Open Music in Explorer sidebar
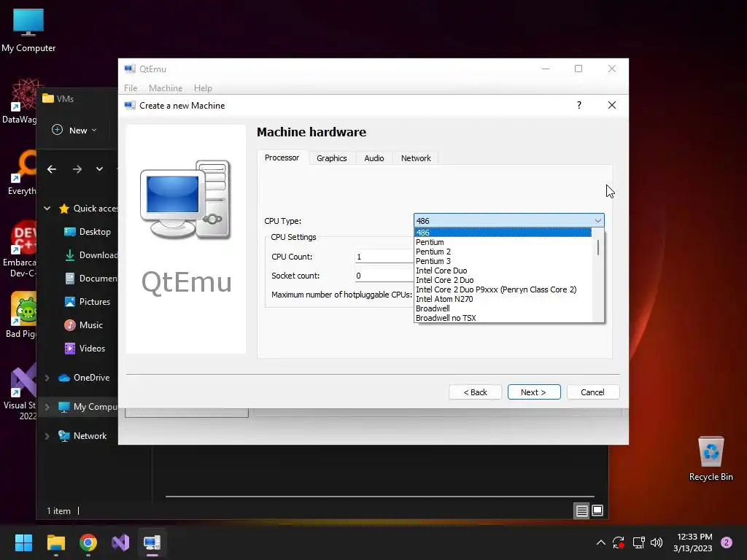Viewport: 747px width, 560px height. point(83,325)
